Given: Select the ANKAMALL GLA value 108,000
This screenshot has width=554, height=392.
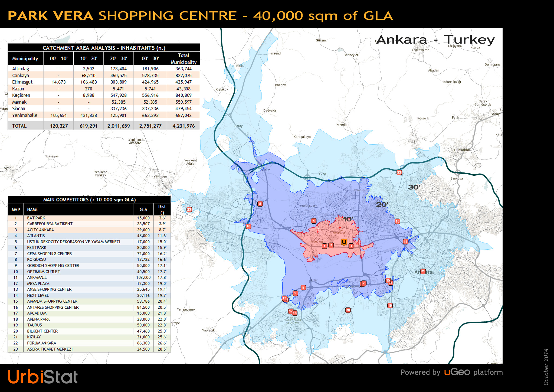Looking at the screenshot, I should click(143, 277).
